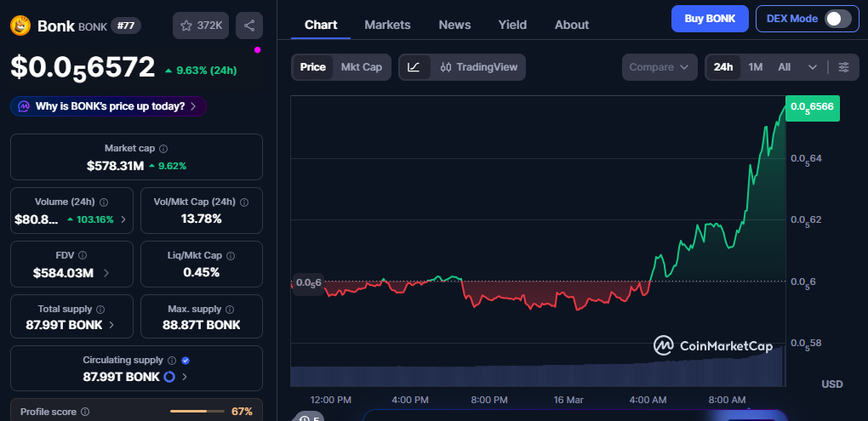Image resolution: width=868 pixels, height=421 pixels.
Task: Click info icon next to Total supply
Action: point(100,310)
